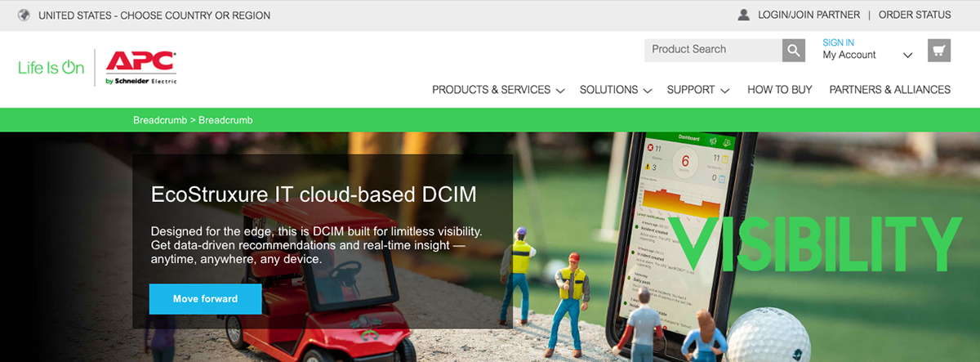The image size is (980, 362).
Task: Check Order Status link
Action: 915,15
